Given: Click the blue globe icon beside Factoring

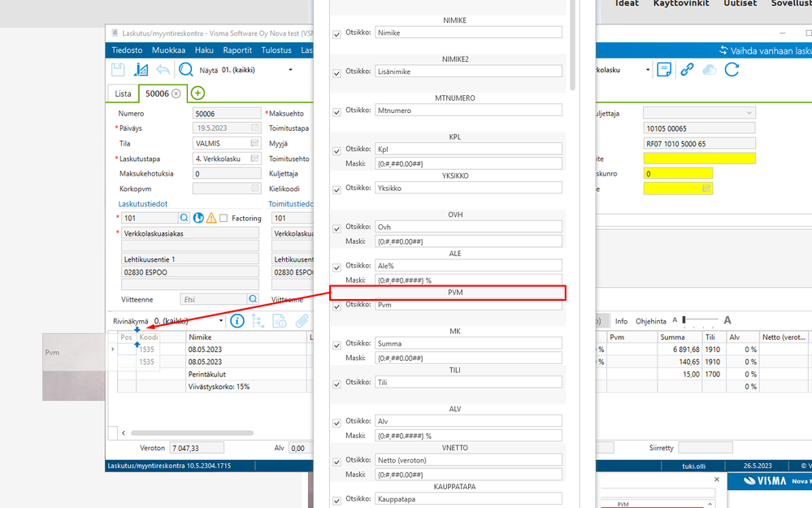Looking at the screenshot, I should (198, 218).
